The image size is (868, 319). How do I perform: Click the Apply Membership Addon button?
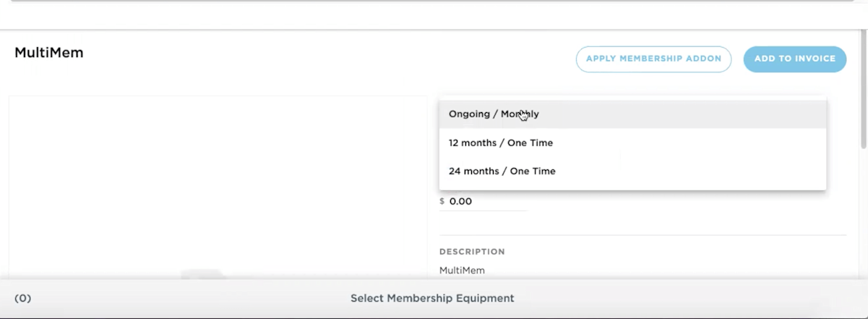653,59
